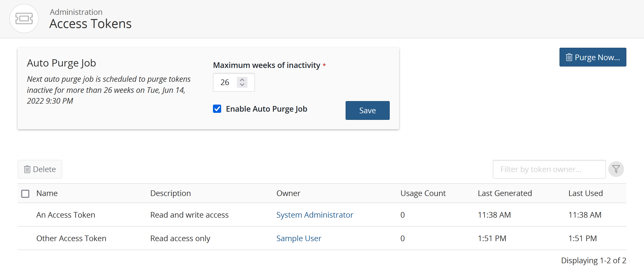Click the trash icon on Delete button
Screen dimensions: 644x267
click(x=27, y=169)
